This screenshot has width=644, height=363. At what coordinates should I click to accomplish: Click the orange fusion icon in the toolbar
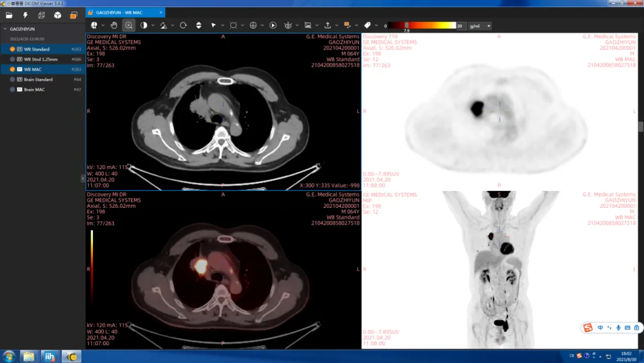click(348, 26)
